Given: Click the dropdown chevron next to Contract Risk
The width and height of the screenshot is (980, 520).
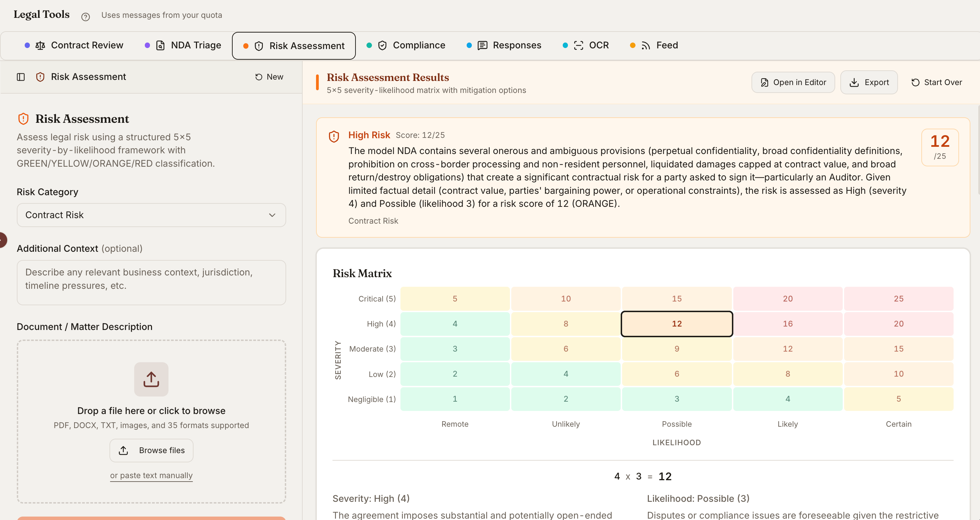Looking at the screenshot, I should (x=272, y=215).
